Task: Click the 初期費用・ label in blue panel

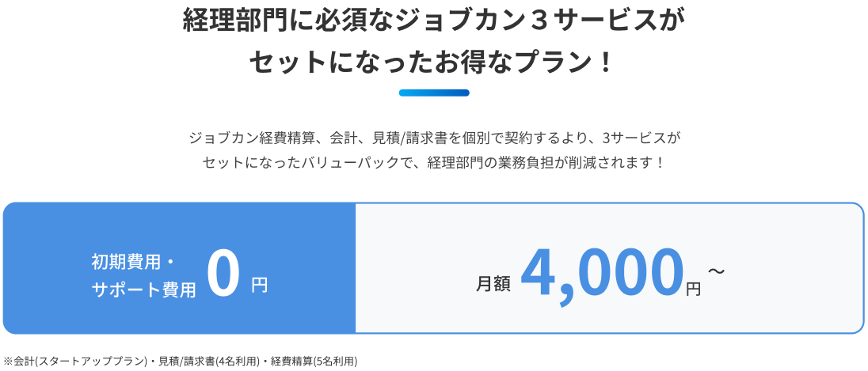Action: (x=133, y=262)
